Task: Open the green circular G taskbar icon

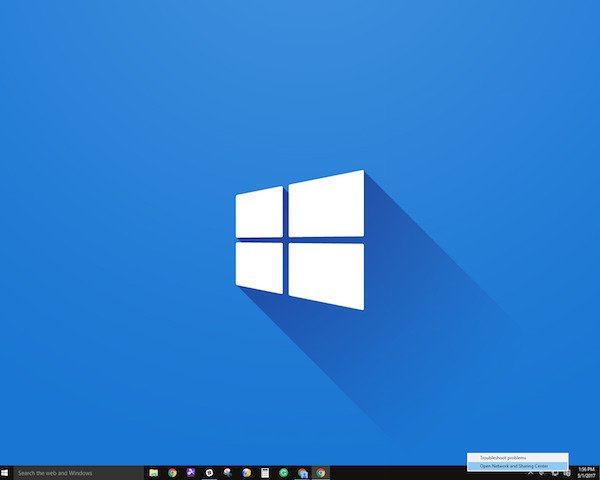Action: 284,473
